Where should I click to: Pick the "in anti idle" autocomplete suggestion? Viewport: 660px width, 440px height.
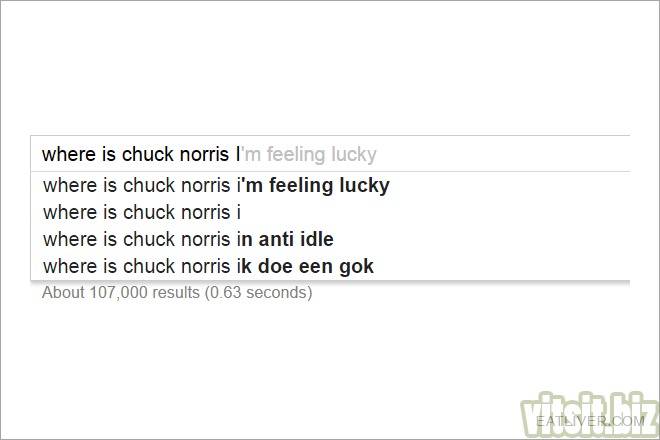coord(330,239)
